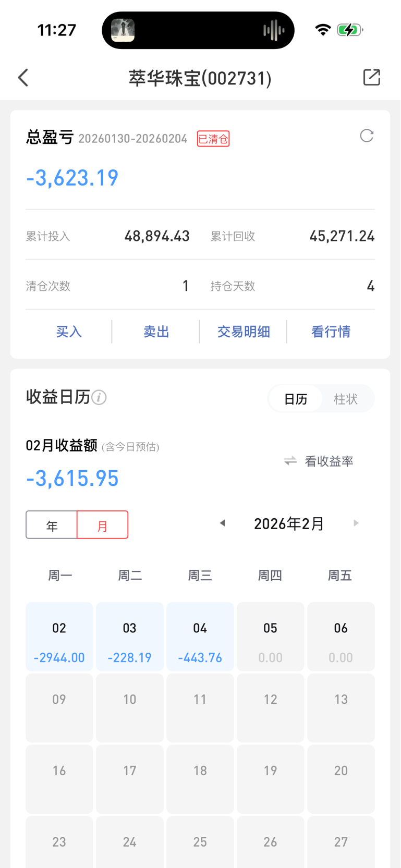Tap 看收益率 to view return rate
The width and height of the screenshot is (401, 868).
pyautogui.click(x=329, y=461)
